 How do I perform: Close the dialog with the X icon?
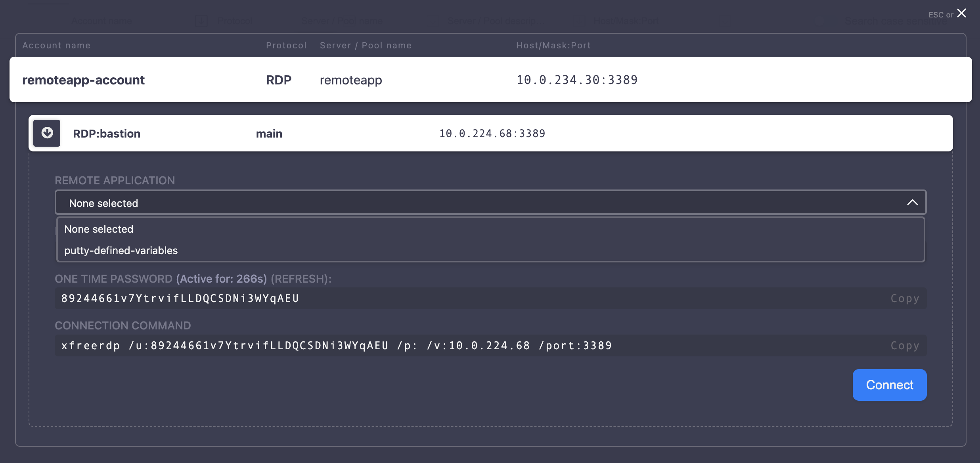pyautogui.click(x=961, y=13)
